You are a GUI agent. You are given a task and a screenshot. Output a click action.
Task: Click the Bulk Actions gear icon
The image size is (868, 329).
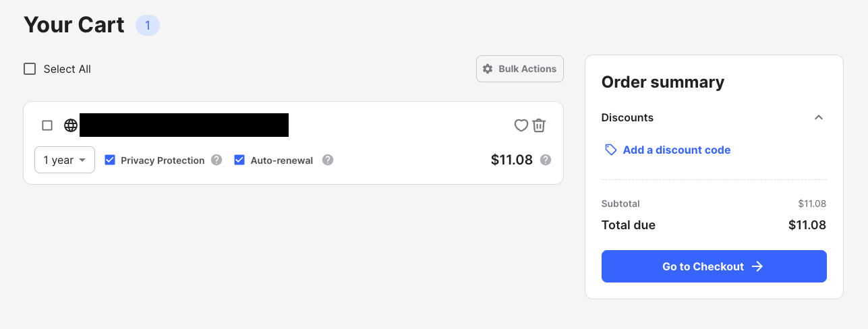pyautogui.click(x=488, y=69)
